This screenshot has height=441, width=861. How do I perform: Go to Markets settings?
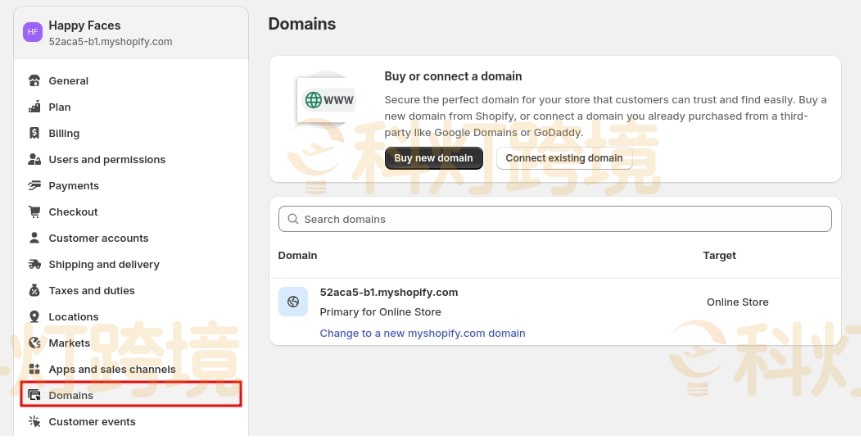click(x=69, y=343)
